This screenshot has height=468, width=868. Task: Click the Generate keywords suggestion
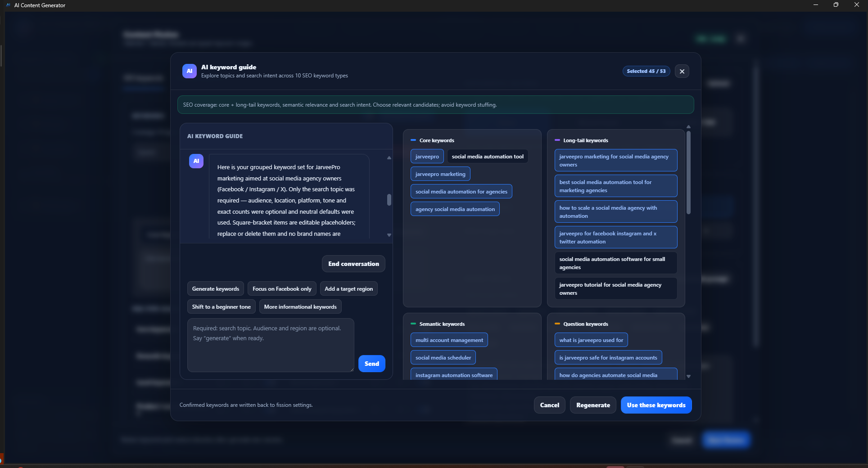(x=216, y=289)
